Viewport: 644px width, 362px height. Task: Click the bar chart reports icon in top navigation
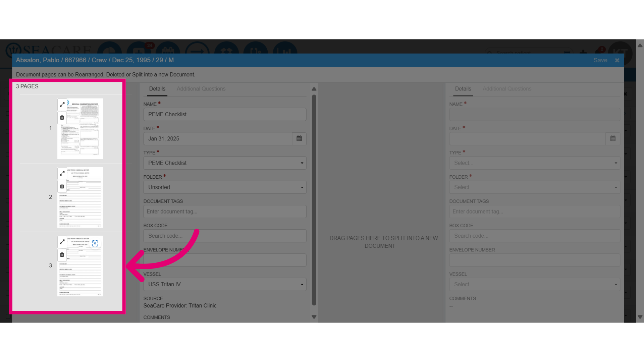point(285,48)
